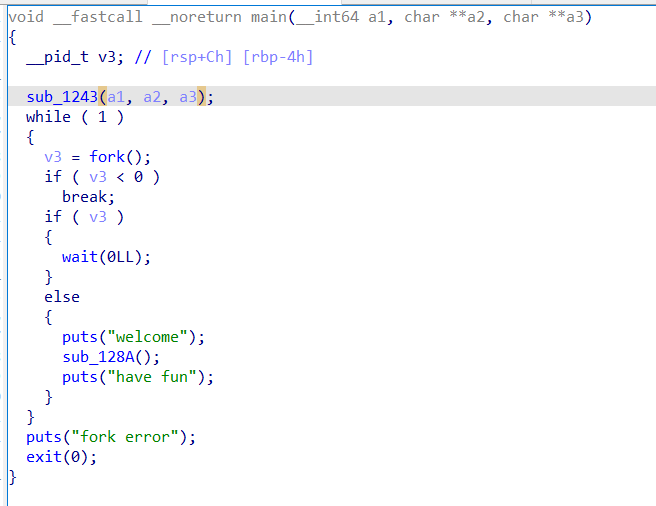
Task: Click the [rbp-4h] stack comment
Action: [x=278, y=57]
